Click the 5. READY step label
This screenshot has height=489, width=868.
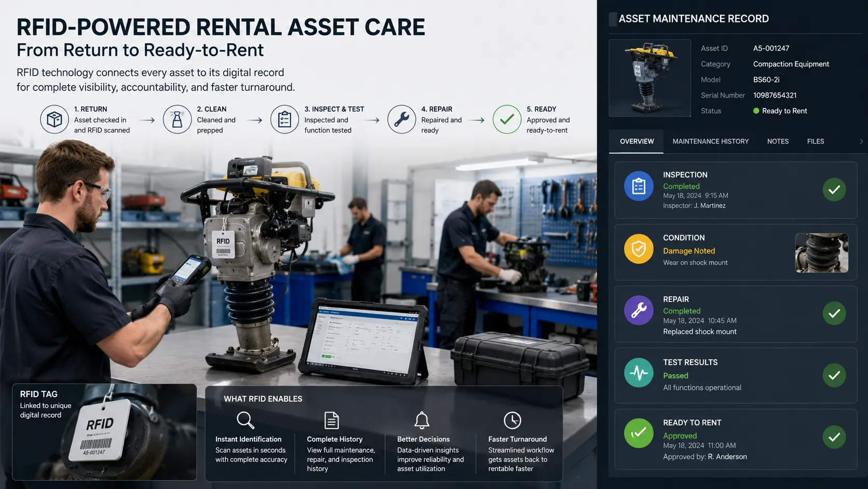coord(541,109)
